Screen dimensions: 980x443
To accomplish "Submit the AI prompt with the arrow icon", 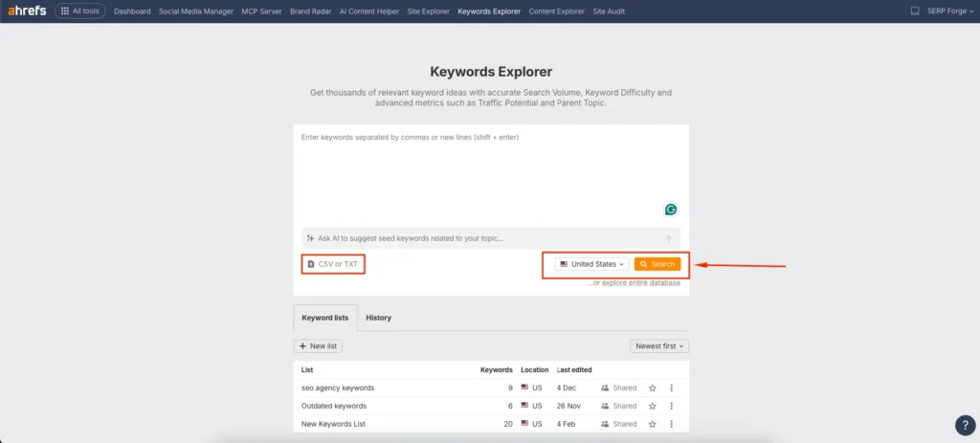I will (x=669, y=238).
